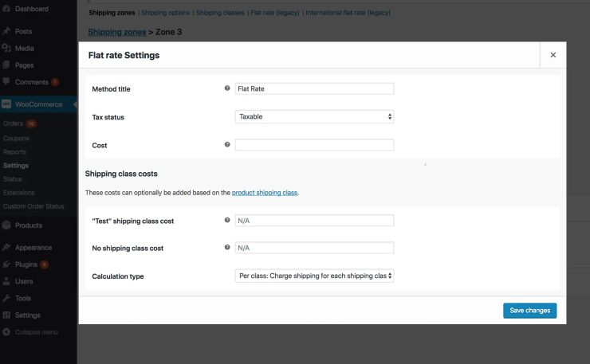Open Reports under WooCommerce
This screenshot has width=590, height=364.
click(14, 152)
